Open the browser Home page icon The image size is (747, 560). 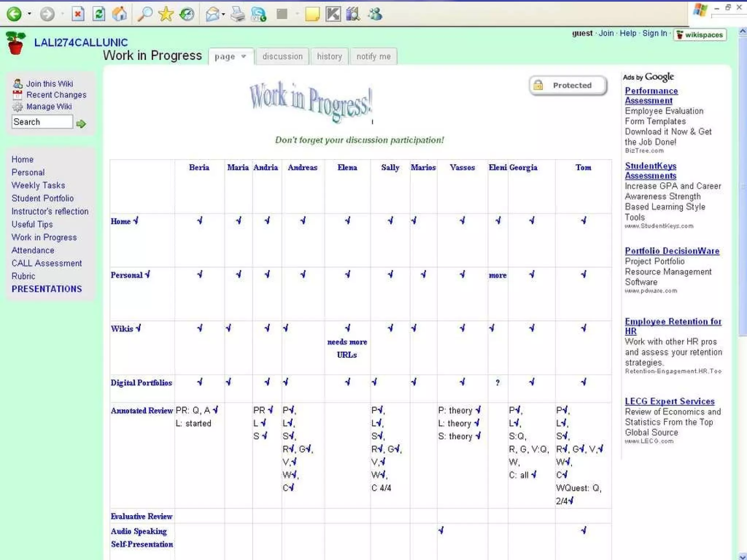tap(119, 15)
